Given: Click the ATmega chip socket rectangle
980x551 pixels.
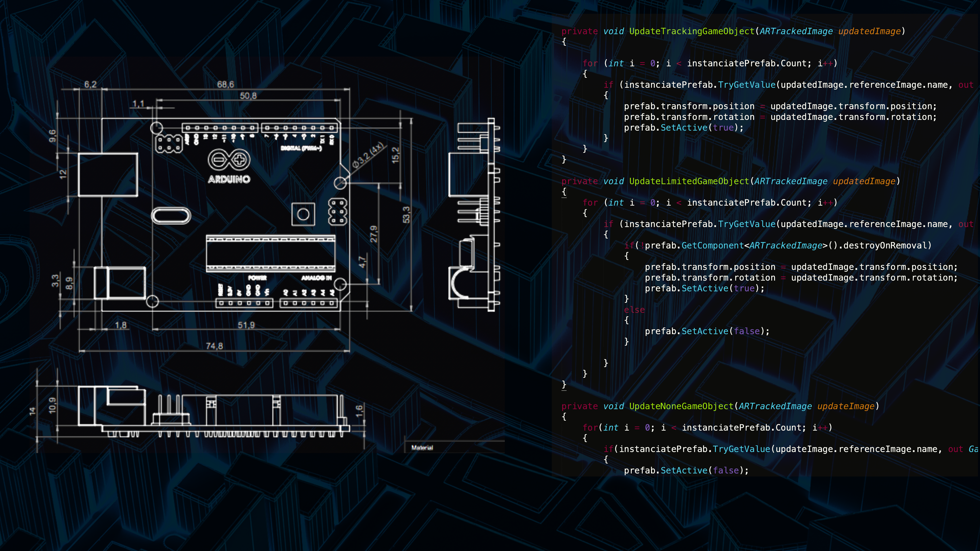Looking at the screenshot, I should (271, 254).
